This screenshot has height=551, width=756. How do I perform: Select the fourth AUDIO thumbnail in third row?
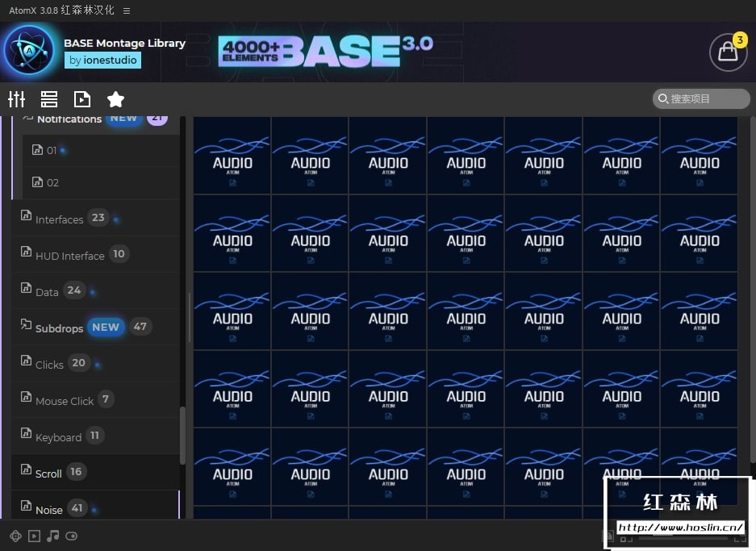pyautogui.click(x=466, y=311)
